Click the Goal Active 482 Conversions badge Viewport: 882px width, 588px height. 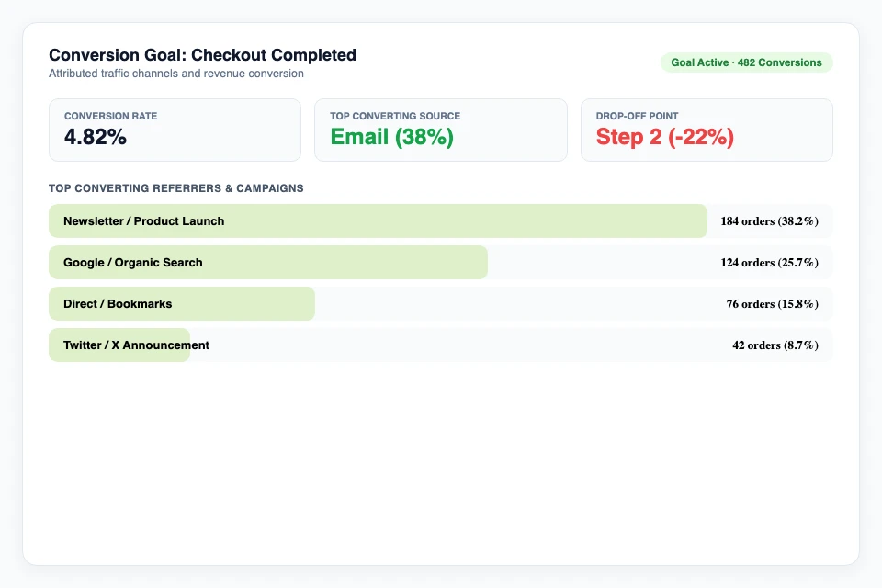coord(746,62)
